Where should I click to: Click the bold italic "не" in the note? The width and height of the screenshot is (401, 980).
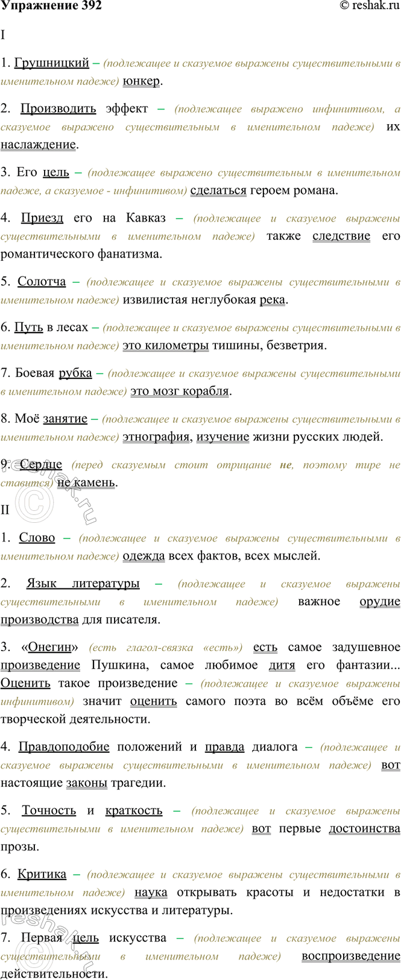click(286, 465)
